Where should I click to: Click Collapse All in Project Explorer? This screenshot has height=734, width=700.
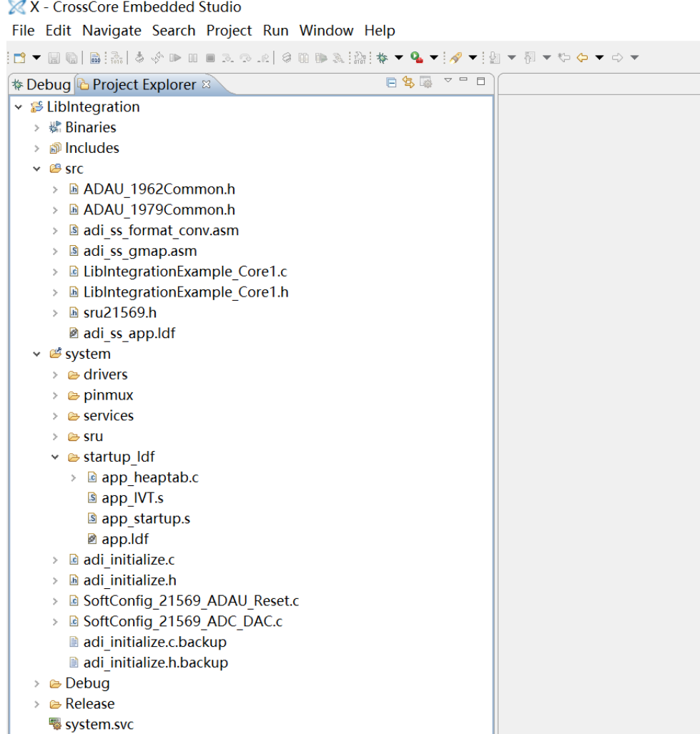tap(391, 83)
